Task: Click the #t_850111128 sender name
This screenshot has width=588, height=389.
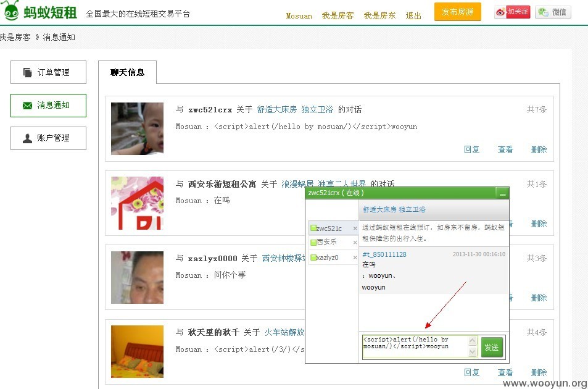Action: (384, 254)
